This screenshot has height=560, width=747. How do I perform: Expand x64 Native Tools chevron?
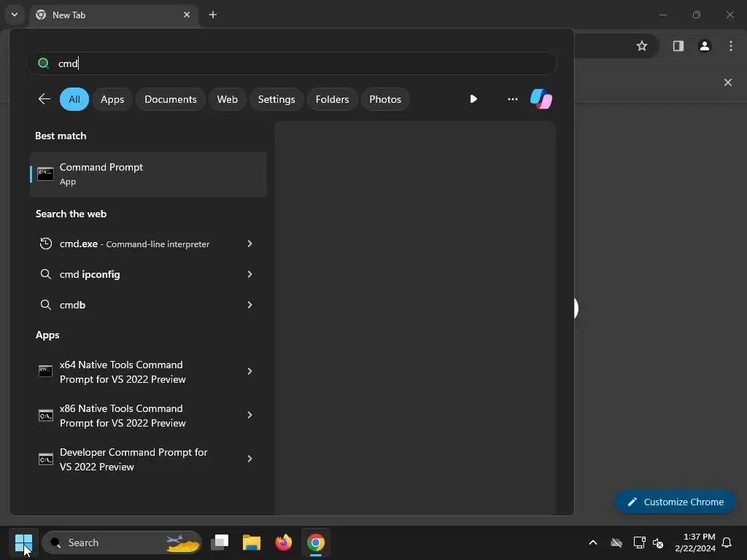click(x=249, y=371)
